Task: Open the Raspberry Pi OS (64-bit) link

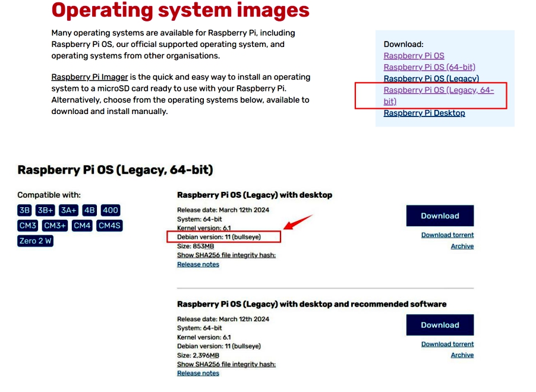Action: click(x=429, y=67)
